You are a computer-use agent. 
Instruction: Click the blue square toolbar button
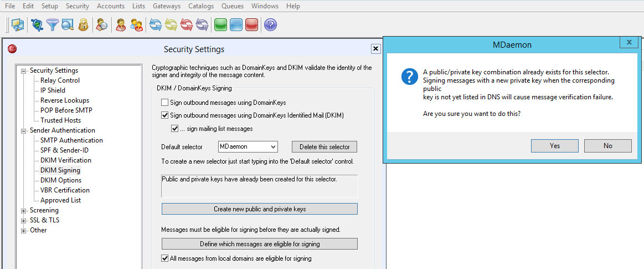click(236, 25)
